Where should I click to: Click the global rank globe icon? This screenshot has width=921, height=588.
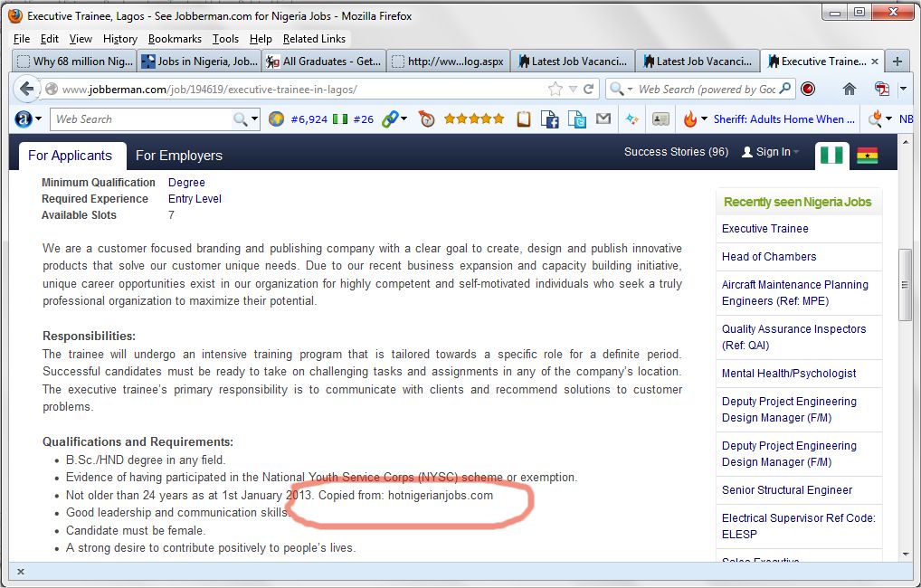click(276, 119)
